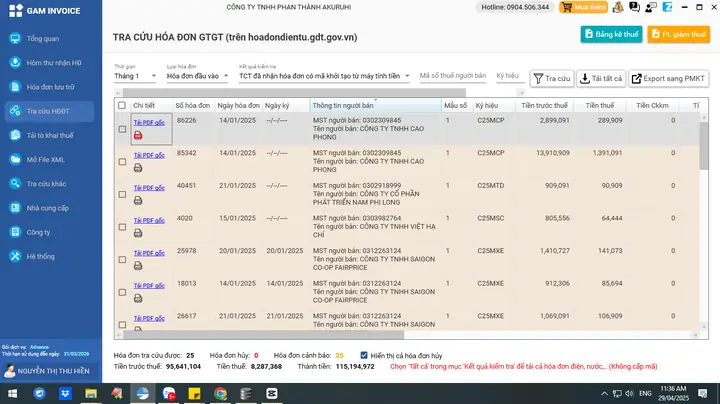This screenshot has width=720, height=404.
Task: Click the Zalo icon in title bar
Action: 667,7
